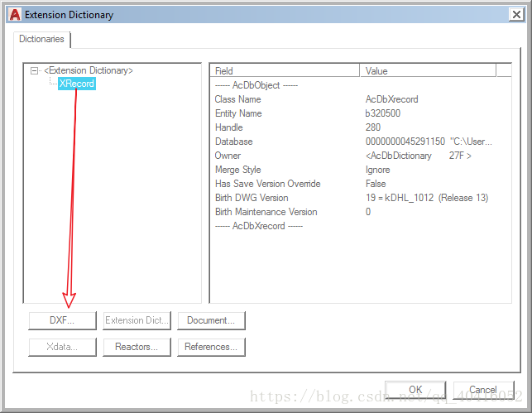Dismiss dialog with Cancel button
This screenshot has height=413, width=532.
click(483, 390)
